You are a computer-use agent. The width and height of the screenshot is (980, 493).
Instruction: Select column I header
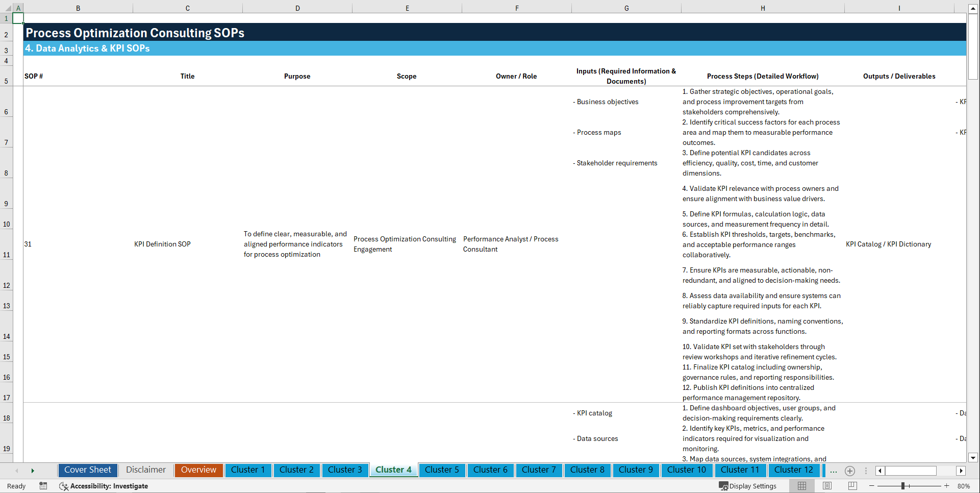tap(899, 8)
